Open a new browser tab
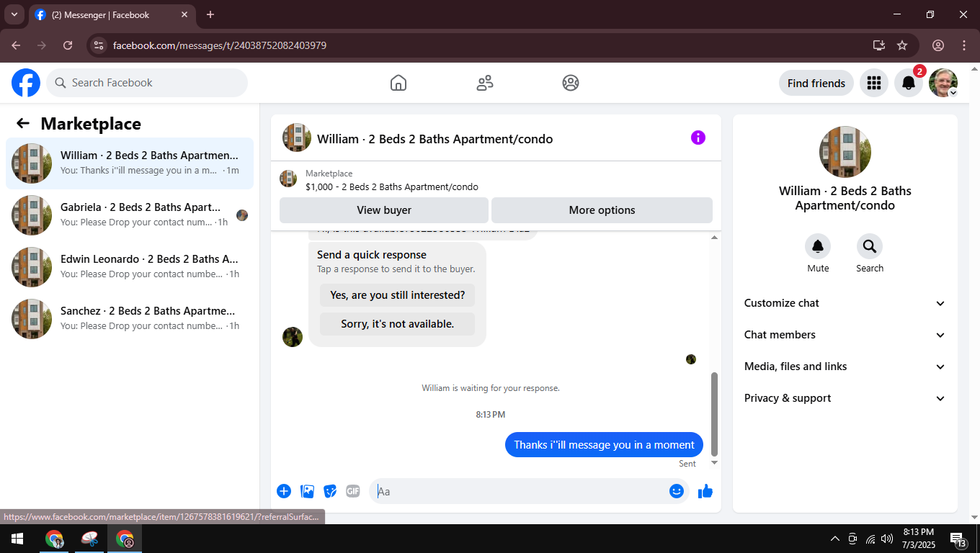The width and height of the screenshot is (980, 553). click(210, 14)
